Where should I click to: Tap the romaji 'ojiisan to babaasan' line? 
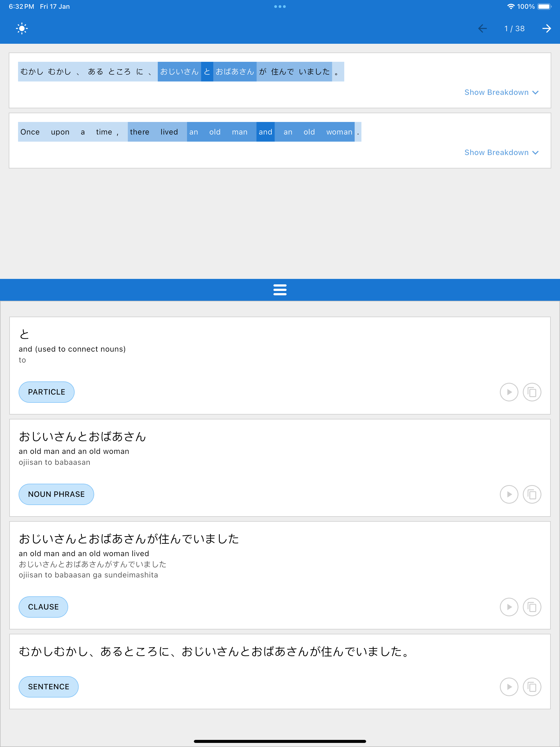click(54, 462)
